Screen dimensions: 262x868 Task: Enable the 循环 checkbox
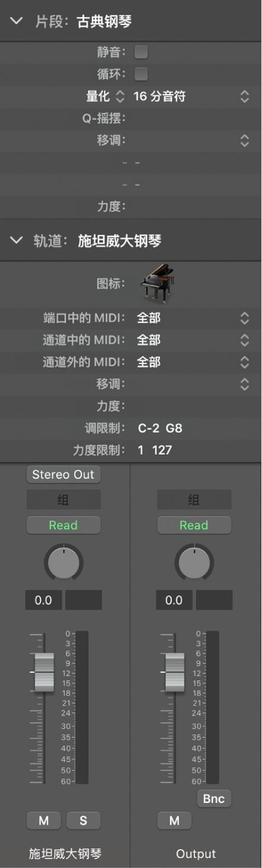pos(141,75)
